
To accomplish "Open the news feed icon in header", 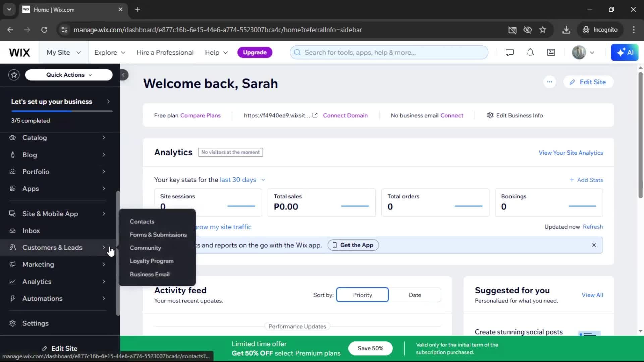I will pyautogui.click(x=551, y=52).
